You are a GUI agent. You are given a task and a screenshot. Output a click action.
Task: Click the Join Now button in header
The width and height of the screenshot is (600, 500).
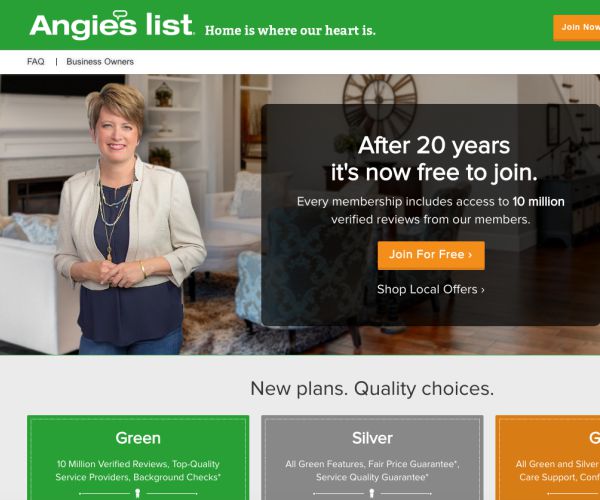pos(577,28)
